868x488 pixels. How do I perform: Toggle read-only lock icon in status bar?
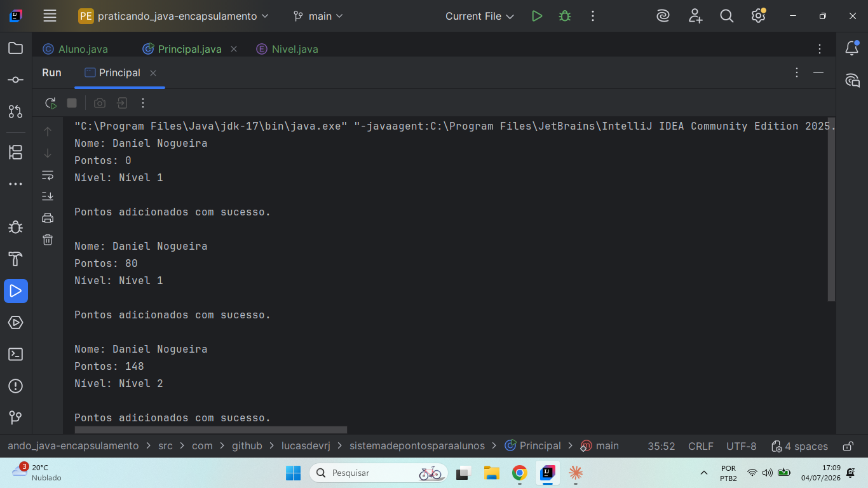coord(848,446)
